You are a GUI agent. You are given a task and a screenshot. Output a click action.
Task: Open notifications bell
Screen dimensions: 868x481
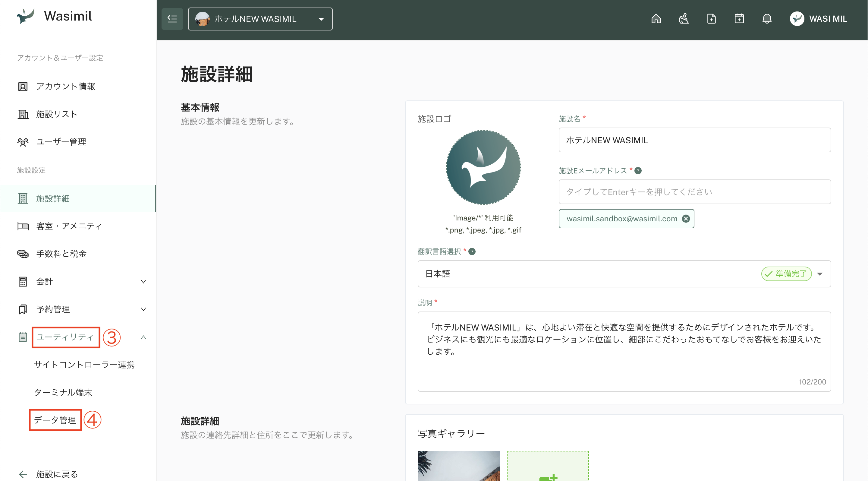[767, 18]
